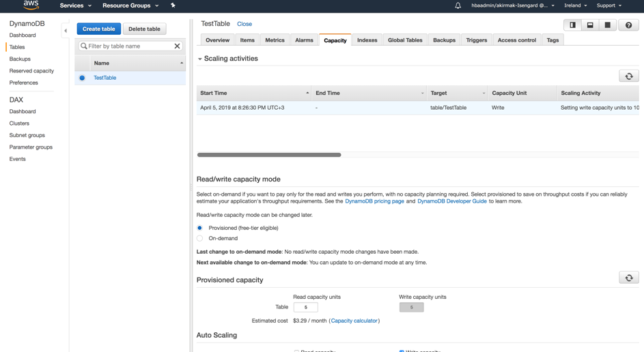The width and height of the screenshot is (644, 352).
Task: Open the hbaadmin account dropdown
Action: [513, 5]
